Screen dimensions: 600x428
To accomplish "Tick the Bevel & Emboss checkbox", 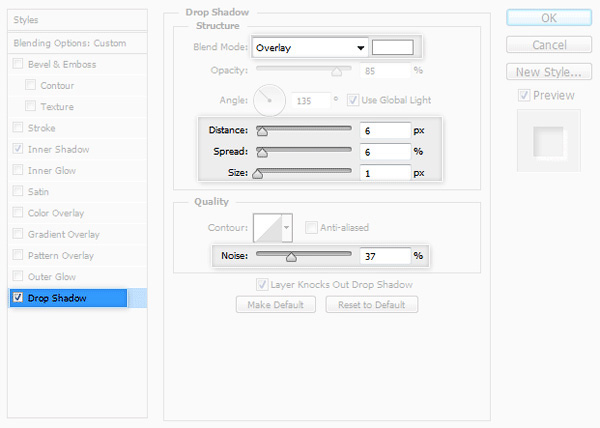I will pos(18,63).
